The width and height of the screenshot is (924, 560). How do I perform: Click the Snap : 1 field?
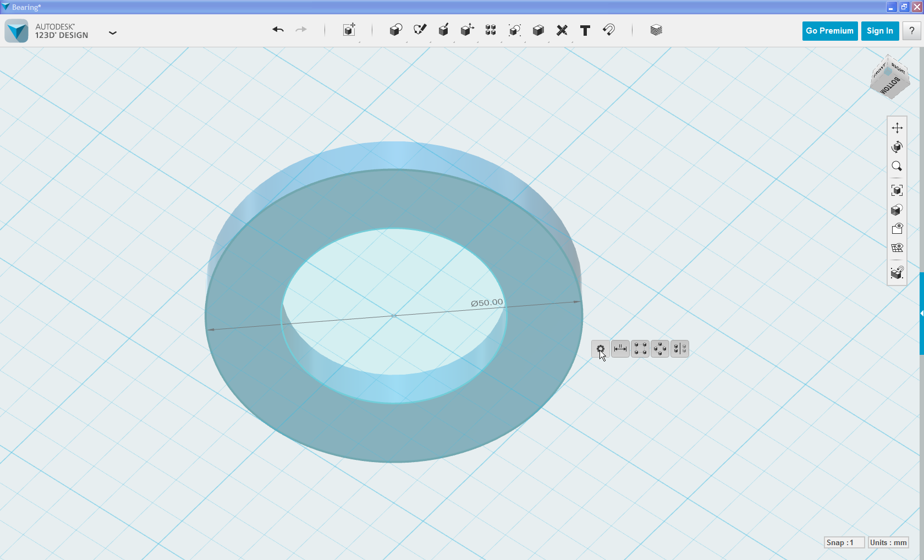click(844, 542)
